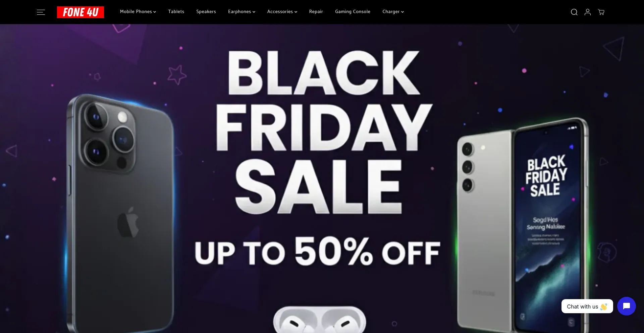Click the AirPods case image
The image size is (644, 333).
pos(320,319)
